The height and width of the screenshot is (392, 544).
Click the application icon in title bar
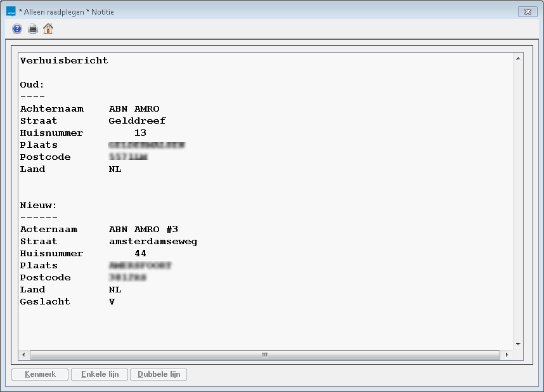tap(11, 11)
